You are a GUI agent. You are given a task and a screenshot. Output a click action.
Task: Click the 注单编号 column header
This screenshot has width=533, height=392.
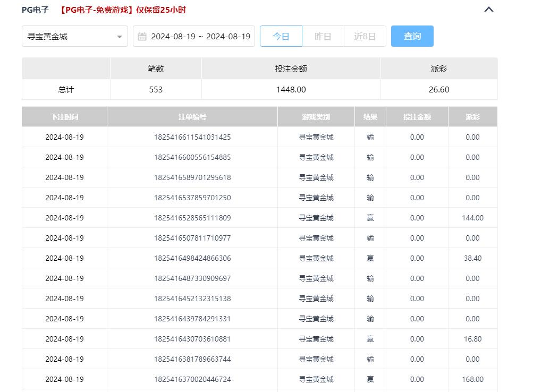click(192, 117)
